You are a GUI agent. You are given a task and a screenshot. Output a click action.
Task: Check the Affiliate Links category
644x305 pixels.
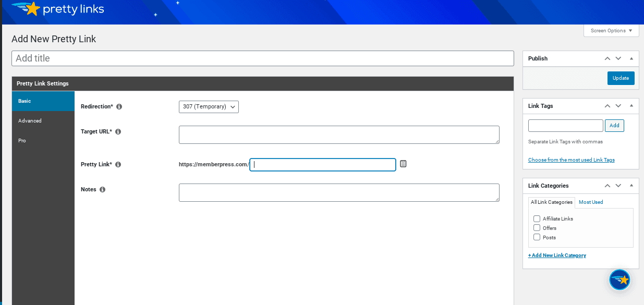click(537, 218)
